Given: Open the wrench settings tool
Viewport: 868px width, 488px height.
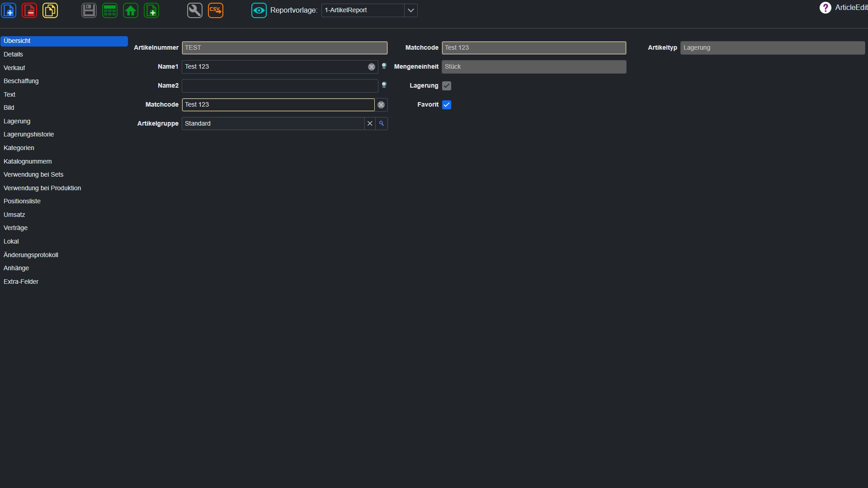Looking at the screenshot, I should pos(195,10).
